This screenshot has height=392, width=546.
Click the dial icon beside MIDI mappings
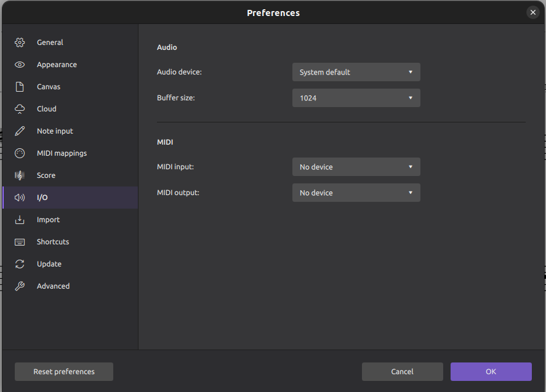click(19, 153)
